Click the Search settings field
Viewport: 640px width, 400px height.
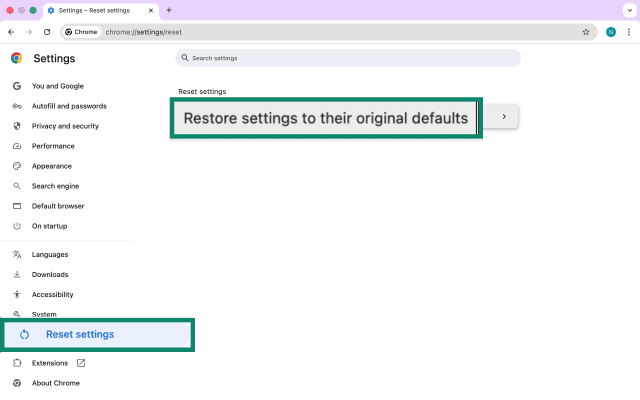(348, 58)
